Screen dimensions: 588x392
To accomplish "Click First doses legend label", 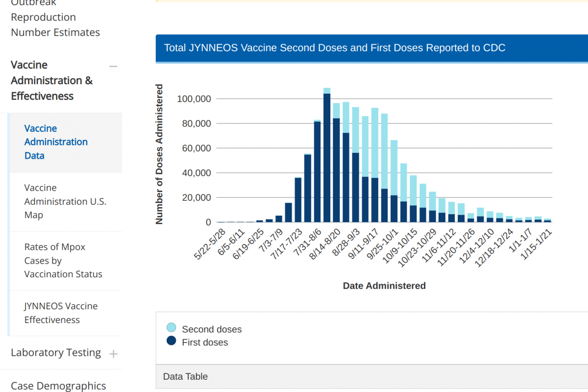I will (205, 343).
